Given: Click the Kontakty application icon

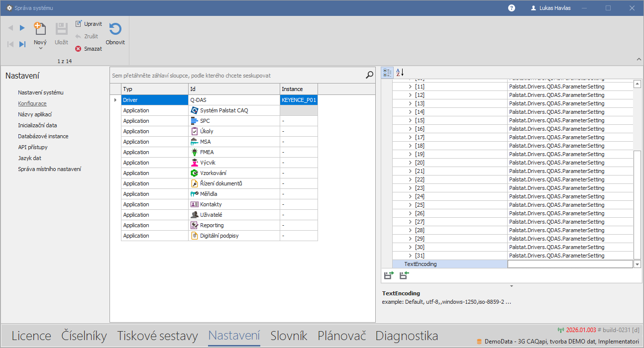Looking at the screenshot, I should (195, 204).
